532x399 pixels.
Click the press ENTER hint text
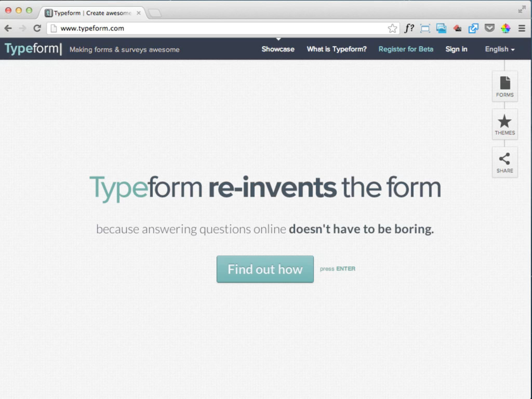click(337, 269)
